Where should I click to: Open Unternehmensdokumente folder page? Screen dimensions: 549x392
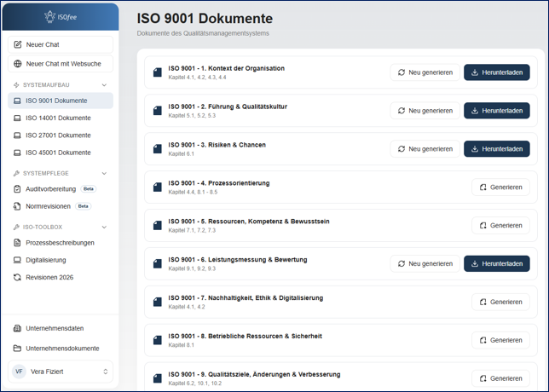(x=61, y=349)
